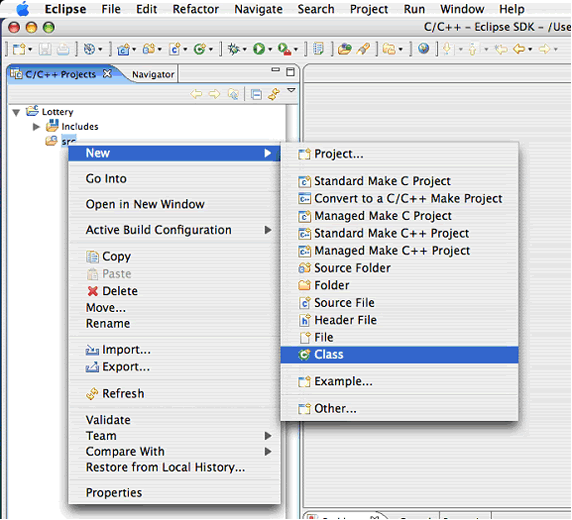Open dropdown beside New C Source File icon
The height and width of the screenshot is (520, 572).
point(185,49)
